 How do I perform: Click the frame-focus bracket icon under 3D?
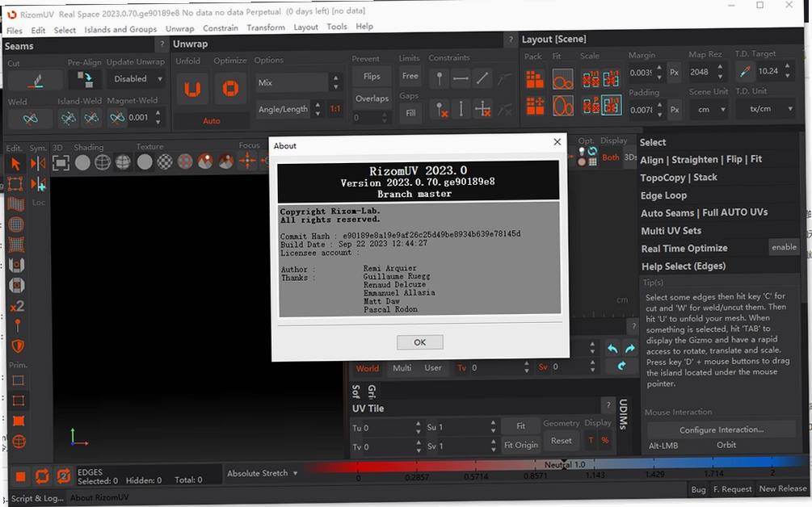click(61, 163)
